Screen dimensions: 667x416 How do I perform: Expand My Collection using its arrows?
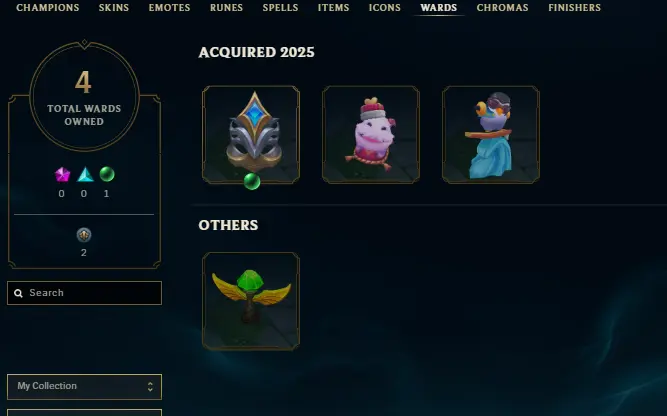(x=150, y=387)
